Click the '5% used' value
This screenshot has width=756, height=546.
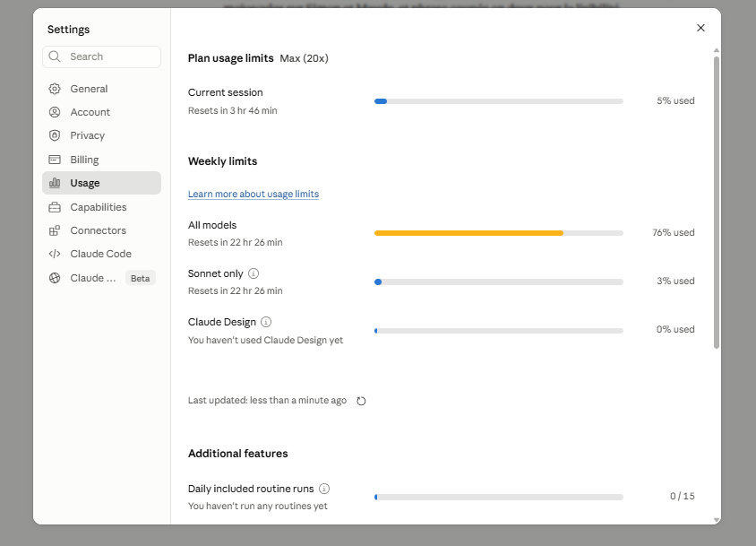coord(675,101)
